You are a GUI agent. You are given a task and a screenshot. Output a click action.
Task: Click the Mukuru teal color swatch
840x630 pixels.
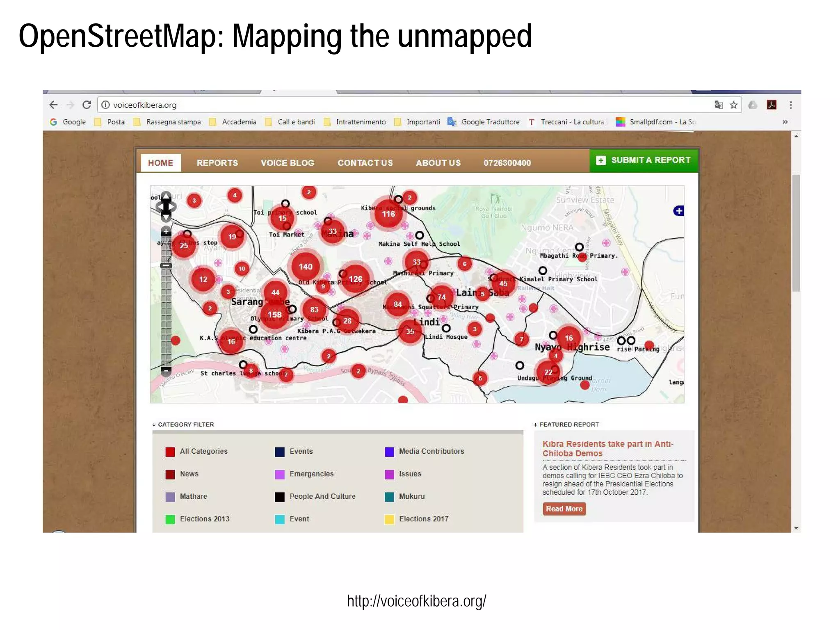click(x=389, y=497)
